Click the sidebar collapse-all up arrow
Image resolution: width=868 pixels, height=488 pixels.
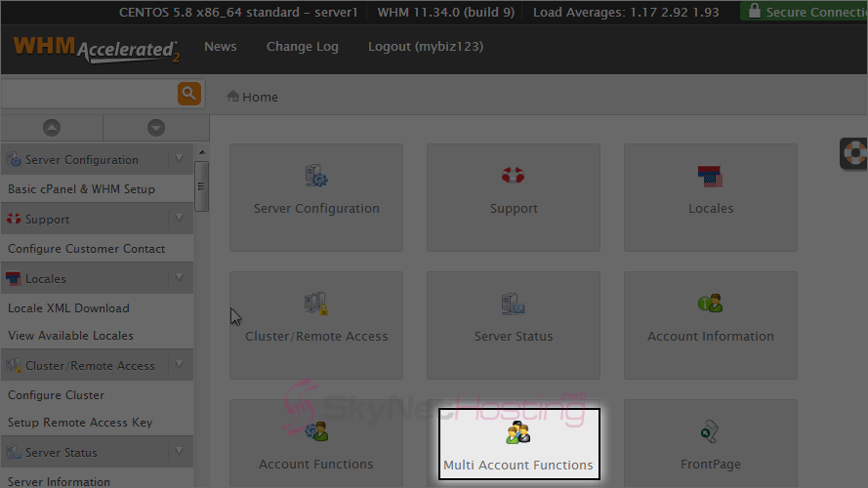coord(52,128)
